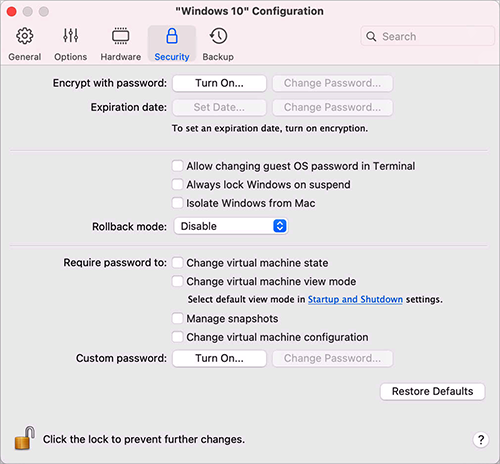This screenshot has height=464, width=500.
Task: Click Change Password beside Custom password
Action: [332, 358]
